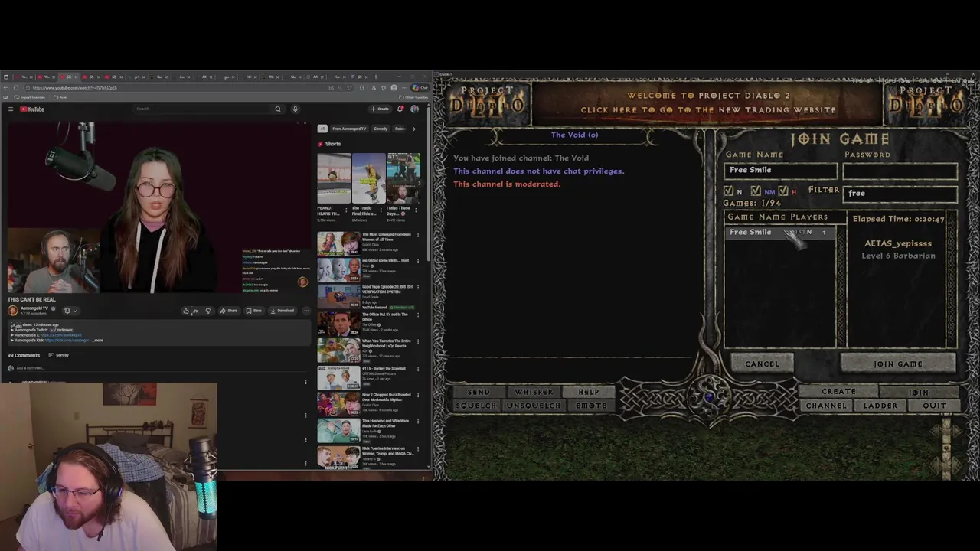This screenshot has height=551, width=980.
Task: Select the Free Smile game row
Action: (x=780, y=232)
